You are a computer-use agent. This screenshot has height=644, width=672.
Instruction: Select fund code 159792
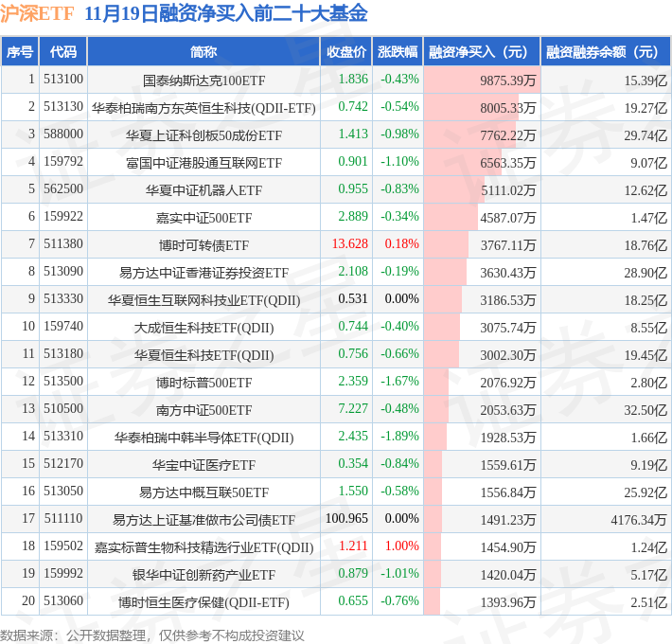63,162
